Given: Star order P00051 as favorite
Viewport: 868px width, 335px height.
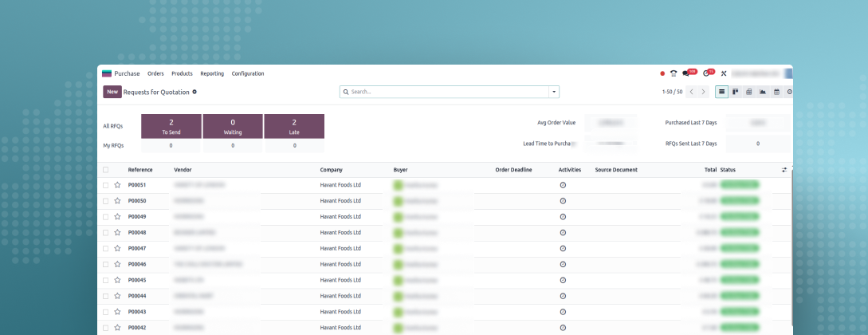Looking at the screenshot, I should [117, 185].
